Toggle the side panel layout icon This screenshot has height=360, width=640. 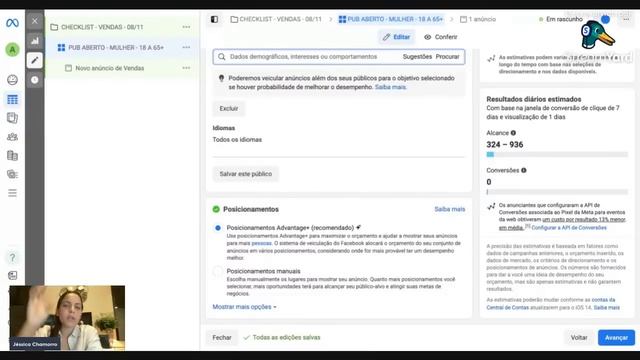pyautogui.click(x=214, y=19)
